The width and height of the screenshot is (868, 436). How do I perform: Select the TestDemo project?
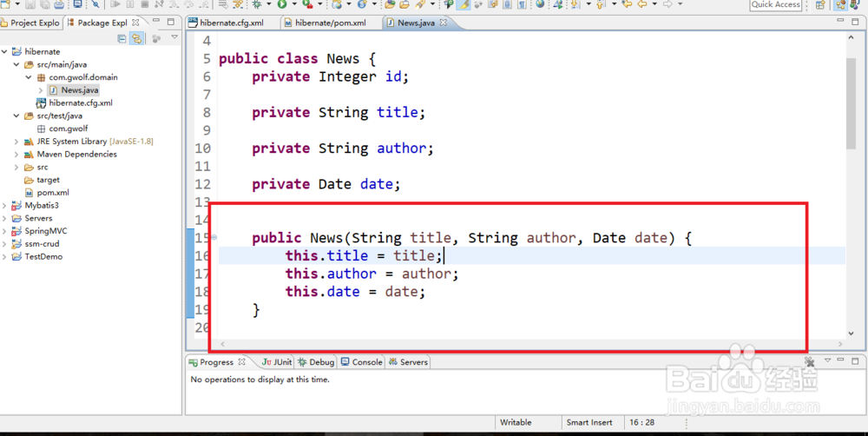[x=37, y=256]
